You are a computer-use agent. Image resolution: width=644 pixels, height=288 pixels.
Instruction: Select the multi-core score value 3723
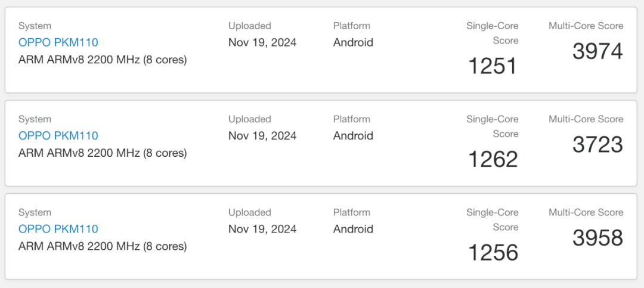[597, 144]
